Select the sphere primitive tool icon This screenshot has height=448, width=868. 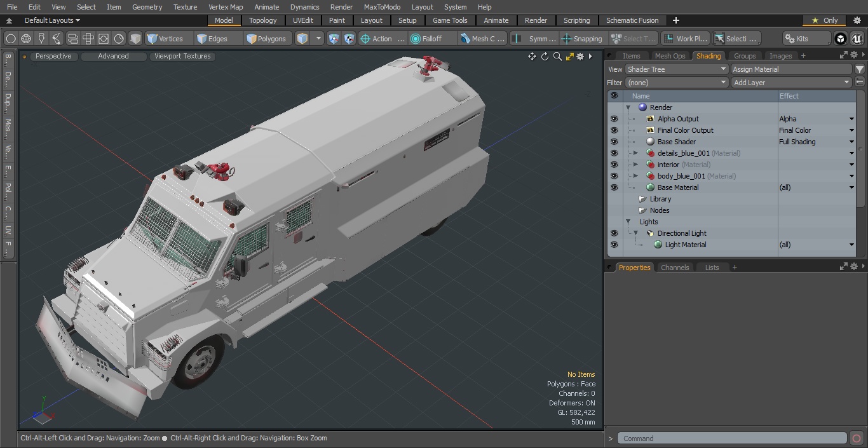[10, 39]
